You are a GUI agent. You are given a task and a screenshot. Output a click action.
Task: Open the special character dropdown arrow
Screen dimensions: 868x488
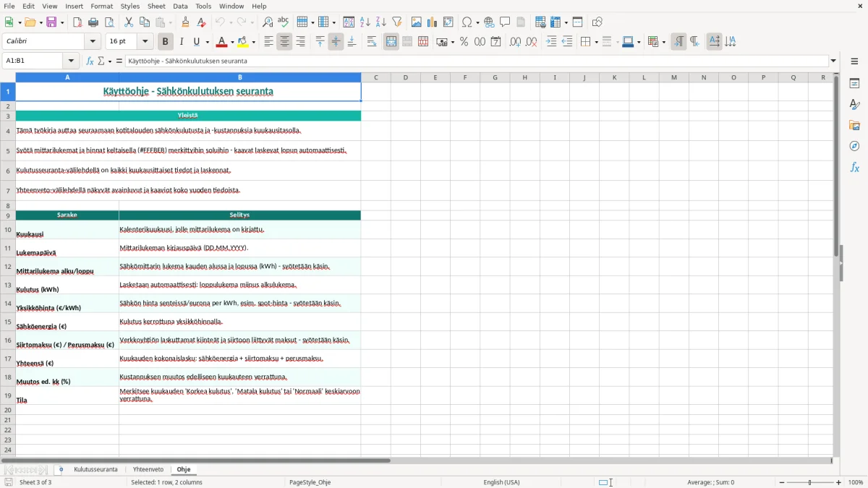tap(477, 22)
